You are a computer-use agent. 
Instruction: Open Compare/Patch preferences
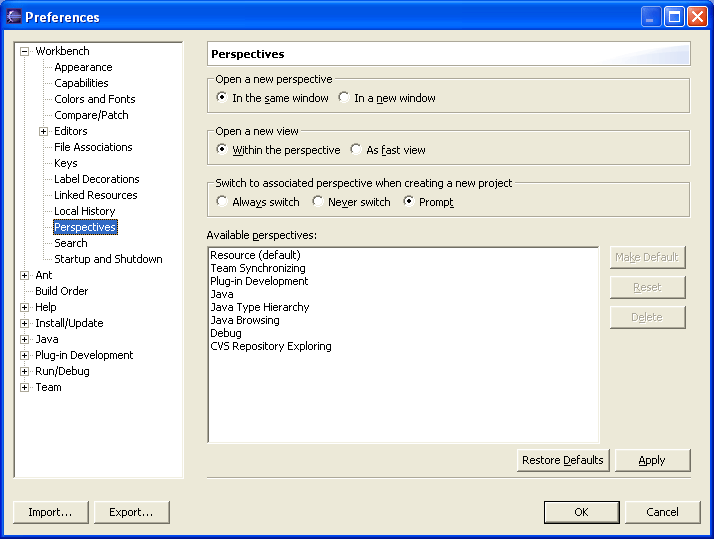click(91, 115)
